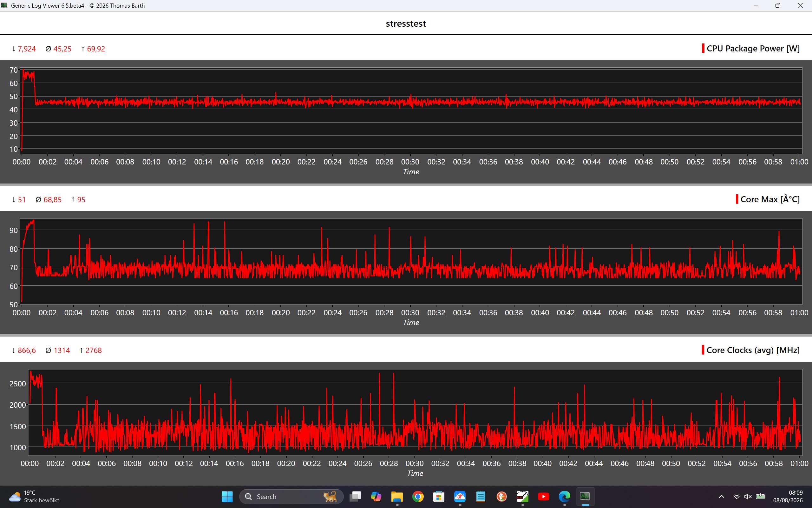Click the "2500" axis label in the Core Clocks chart
This screenshot has height=508, width=812.
point(18,384)
